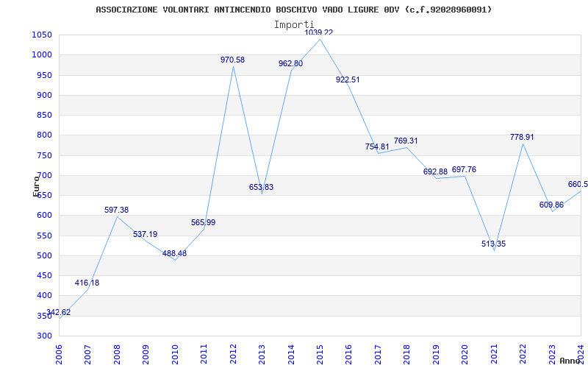Image resolution: width=588 pixels, height=368 pixels.
Task: Click the Euro y-axis title
Action: [x=36, y=186]
